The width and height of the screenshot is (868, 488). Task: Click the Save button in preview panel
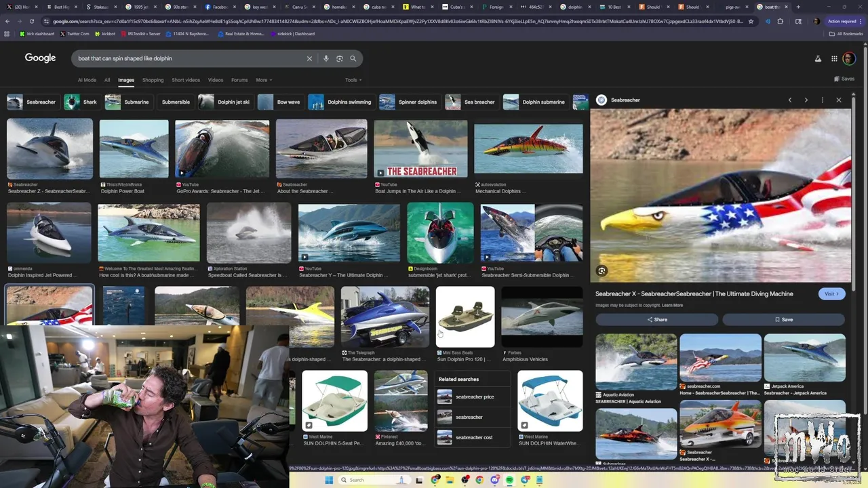(x=784, y=320)
